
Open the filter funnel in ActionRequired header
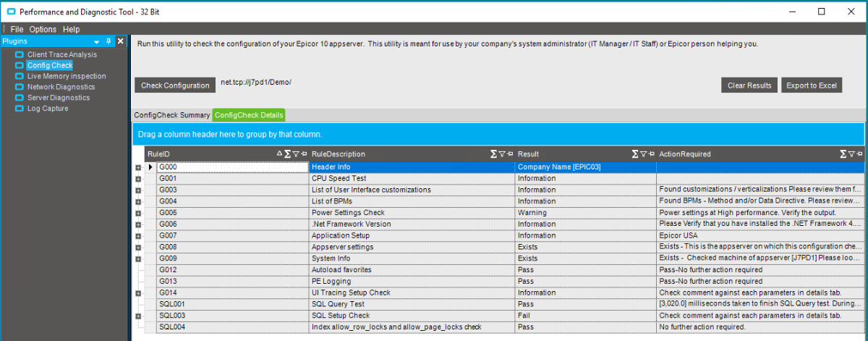click(851, 154)
